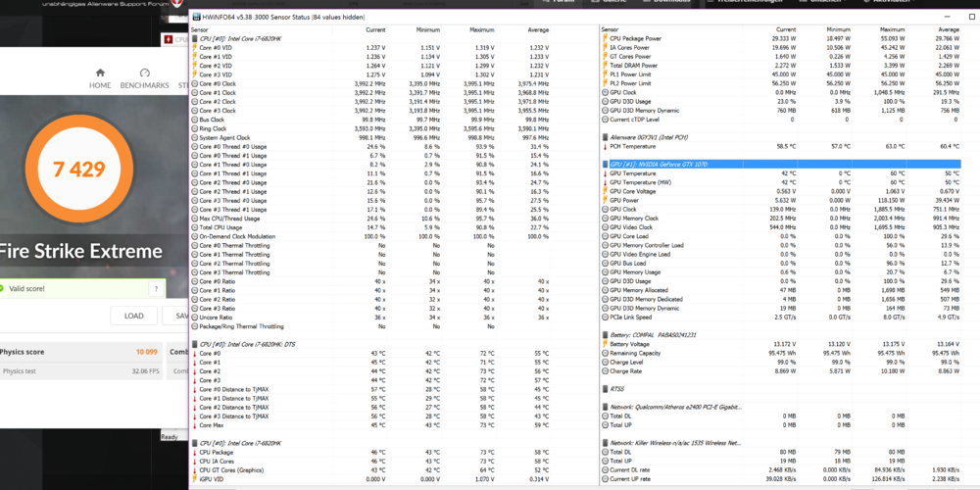Select the Killer Wireless network group header
The height and width of the screenshot is (490, 980).
(x=676, y=443)
